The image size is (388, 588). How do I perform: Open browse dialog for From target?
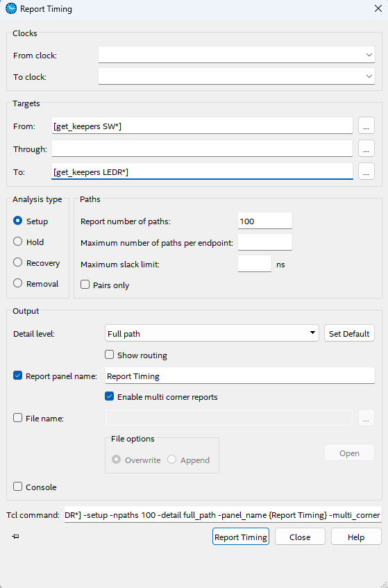point(366,126)
